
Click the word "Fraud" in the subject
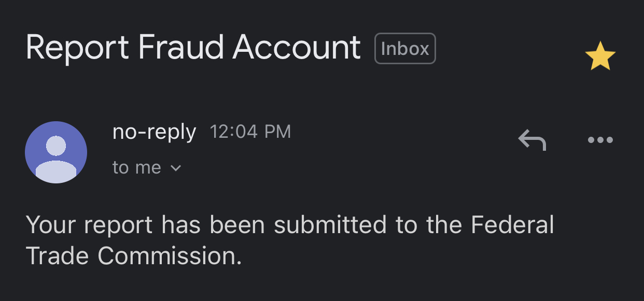click(x=180, y=48)
